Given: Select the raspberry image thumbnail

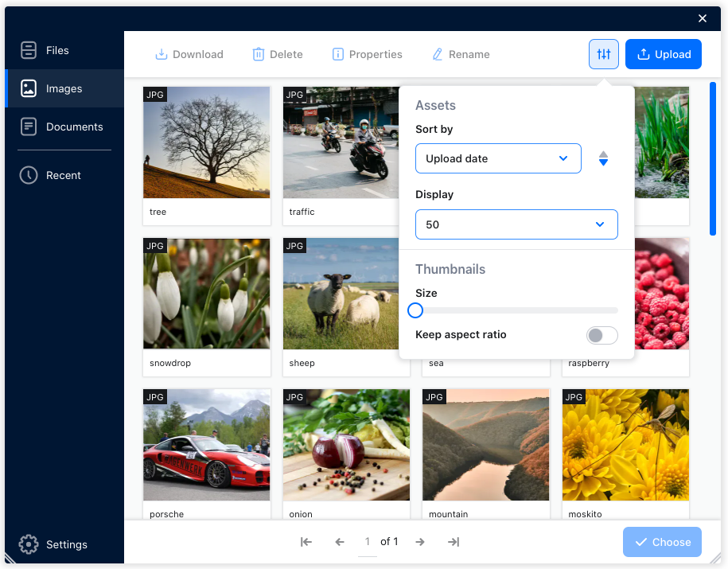Looking at the screenshot, I should click(662, 294).
